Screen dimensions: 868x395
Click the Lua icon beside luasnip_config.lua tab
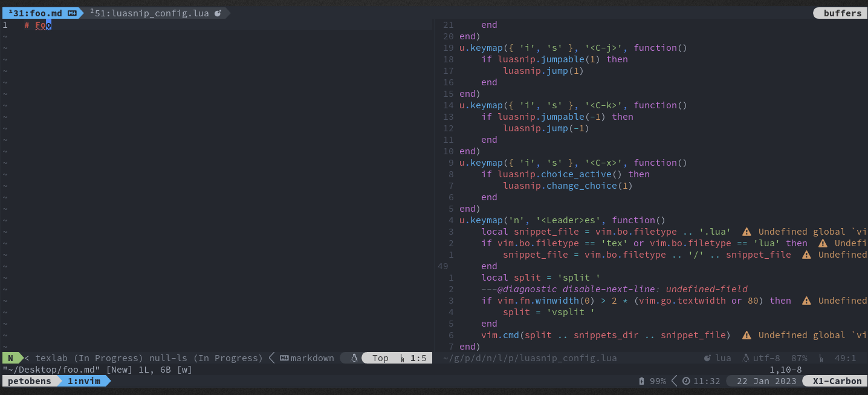[x=218, y=12]
